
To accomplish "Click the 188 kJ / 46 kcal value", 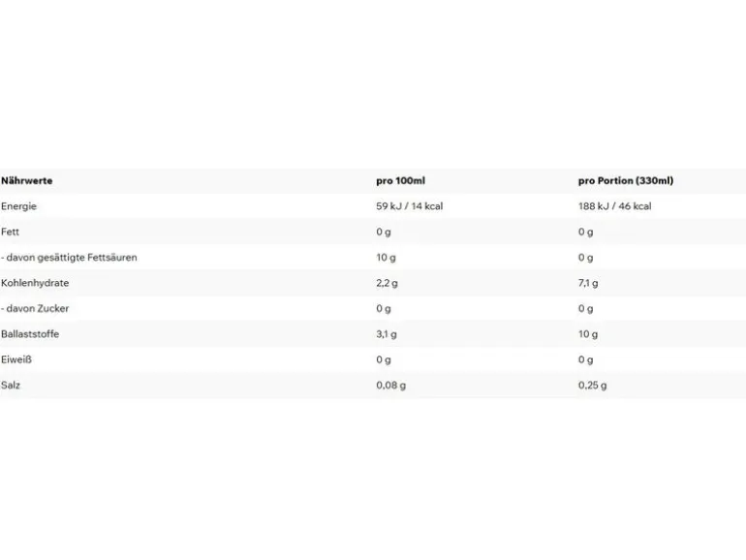I will click(614, 206).
